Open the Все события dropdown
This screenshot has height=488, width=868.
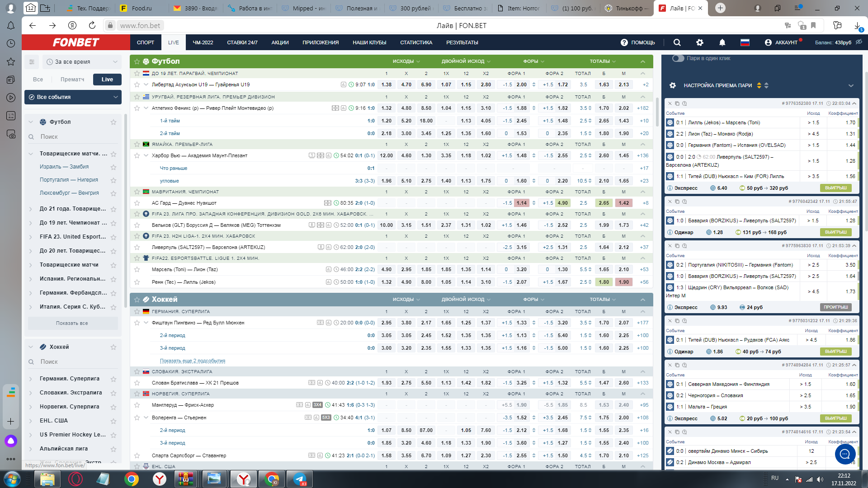(73, 97)
